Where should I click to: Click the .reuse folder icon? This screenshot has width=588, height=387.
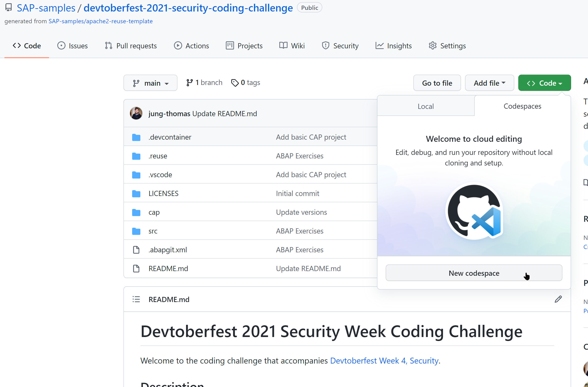point(136,156)
